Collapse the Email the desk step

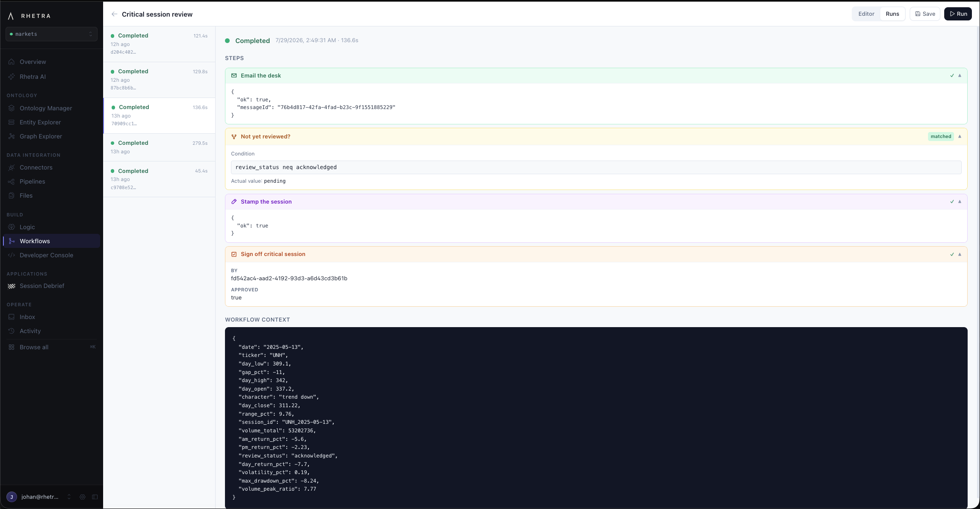coord(960,75)
